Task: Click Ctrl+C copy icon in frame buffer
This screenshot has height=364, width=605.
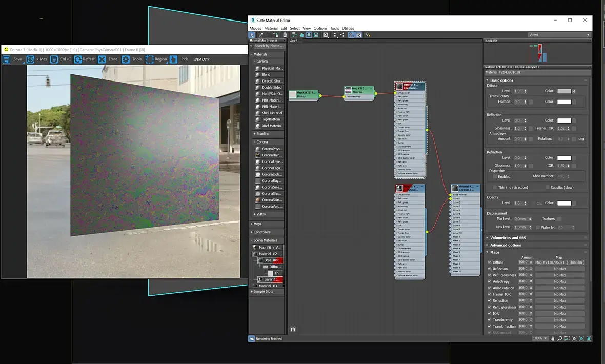Action: tap(54, 59)
